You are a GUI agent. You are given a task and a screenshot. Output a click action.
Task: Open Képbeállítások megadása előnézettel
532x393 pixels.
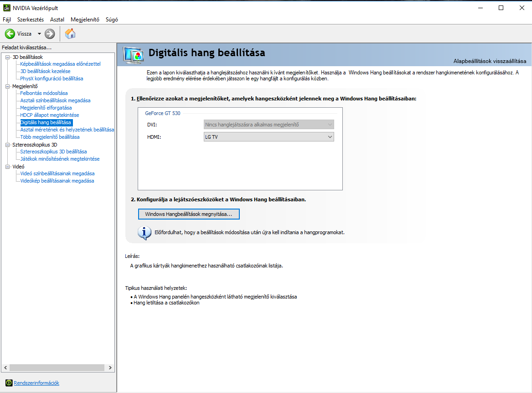60,64
